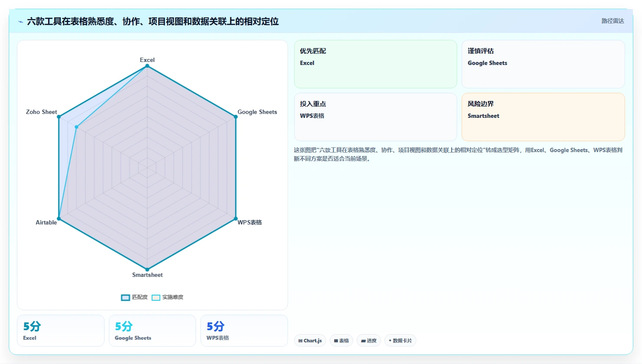Viewport: 642px width, 364px height.
Task: Toggle the 匹配度 legend entry
Action: click(x=134, y=297)
